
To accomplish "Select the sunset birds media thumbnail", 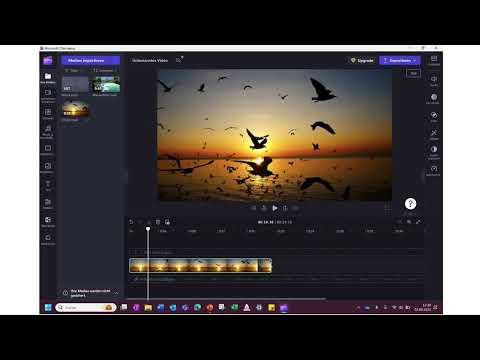I will click(75, 109).
